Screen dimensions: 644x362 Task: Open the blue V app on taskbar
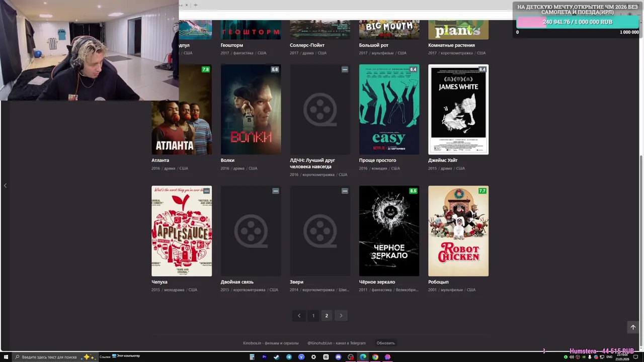point(301,357)
